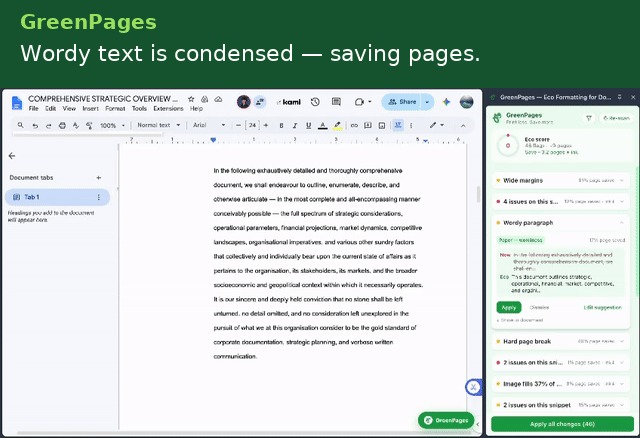
Task: Open the Share options dropdown arrow
Action: (x=427, y=102)
